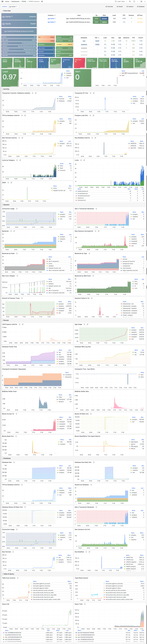
Task: Click external link icon of Locks panel
Action: click(84, 160)
